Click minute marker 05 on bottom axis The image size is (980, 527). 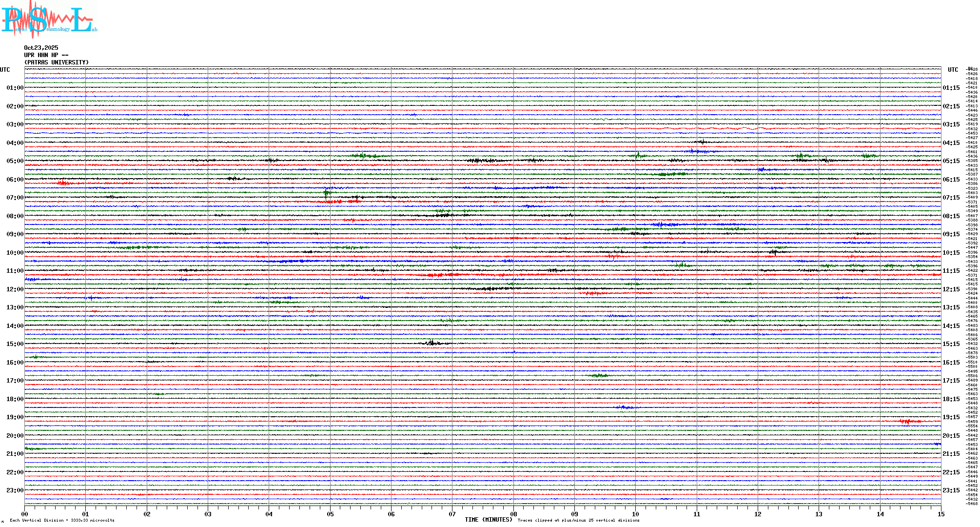pyautogui.click(x=330, y=514)
